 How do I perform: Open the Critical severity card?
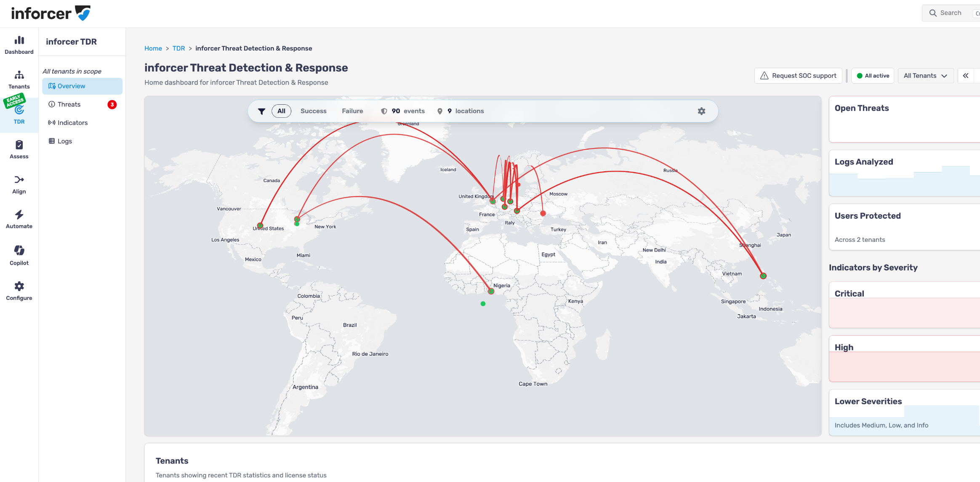coord(904,305)
